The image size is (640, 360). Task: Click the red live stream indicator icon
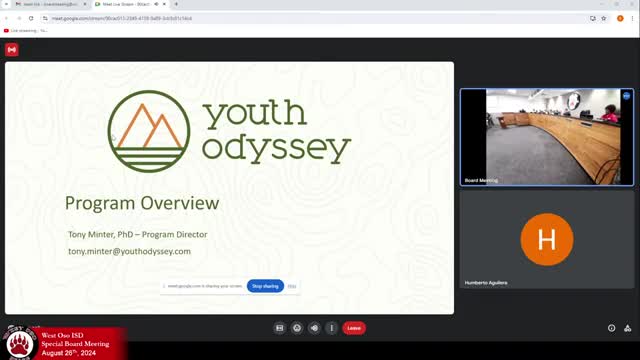[12, 50]
